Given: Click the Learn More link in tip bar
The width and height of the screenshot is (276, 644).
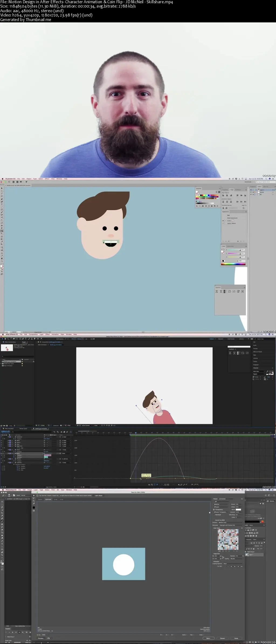Looking at the screenshot, I should (x=98, y=496).
